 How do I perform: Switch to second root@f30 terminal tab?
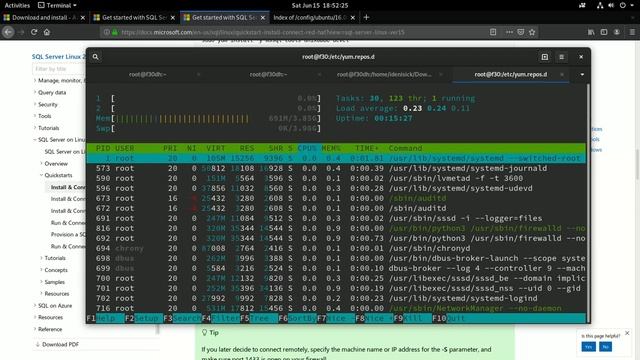click(268, 74)
